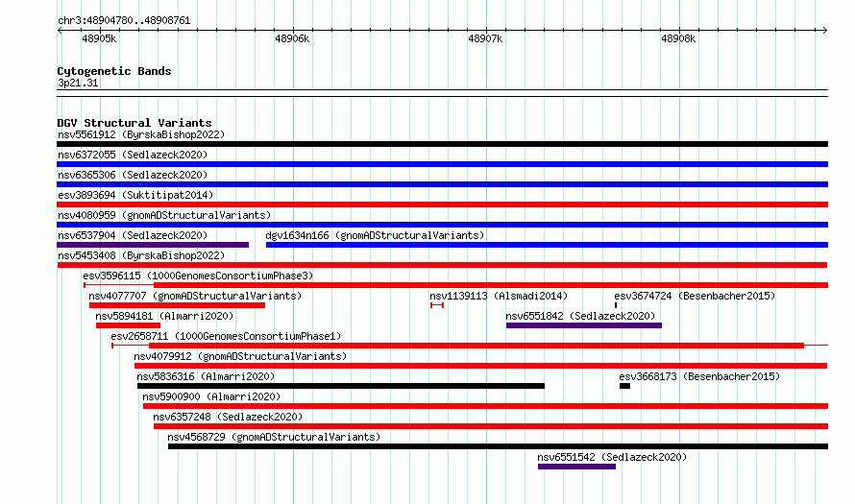Click the nsv6357248 (Sedlazeck2020) label
Image resolution: width=855 pixels, height=504 pixels.
228,417
